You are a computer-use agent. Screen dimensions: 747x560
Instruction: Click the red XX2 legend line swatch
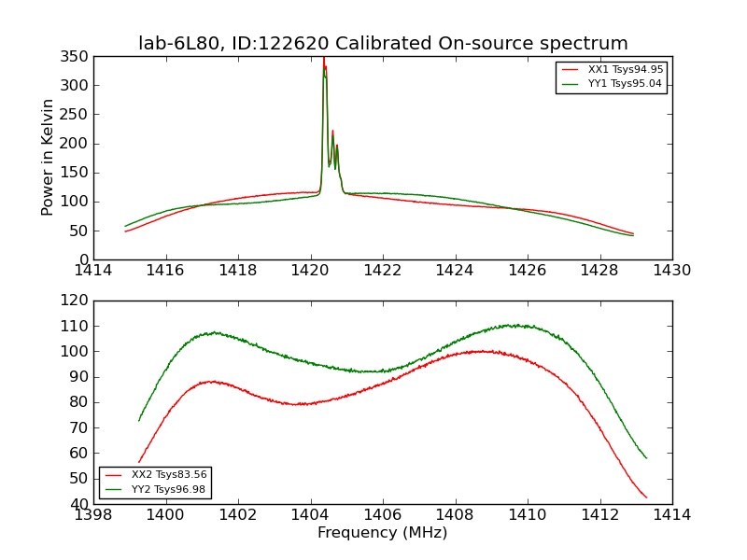113,475
